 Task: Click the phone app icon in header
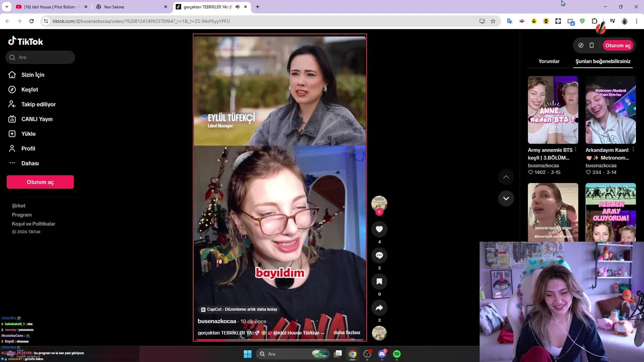(592, 45)
